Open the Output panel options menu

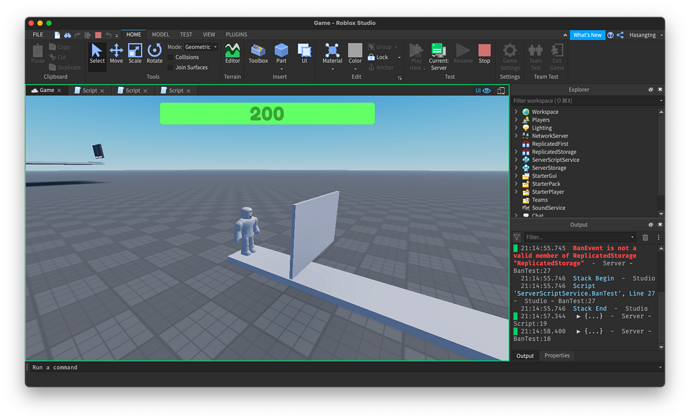point(659,238)
